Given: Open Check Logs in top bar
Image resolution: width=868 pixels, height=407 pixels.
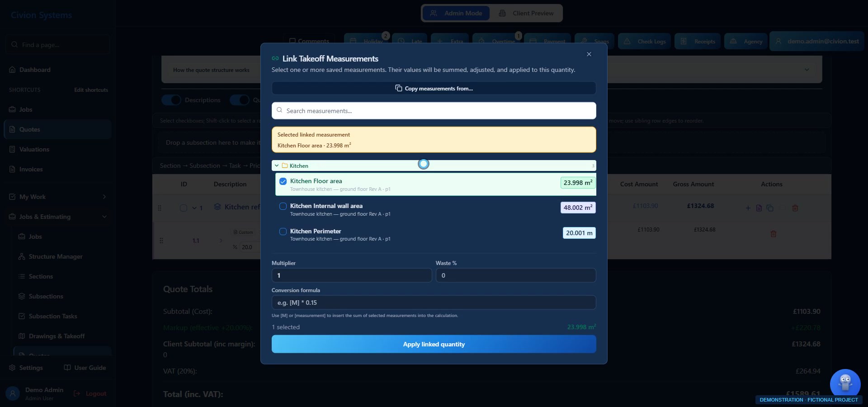Looking at the screenshot, I should click(645, 41).
